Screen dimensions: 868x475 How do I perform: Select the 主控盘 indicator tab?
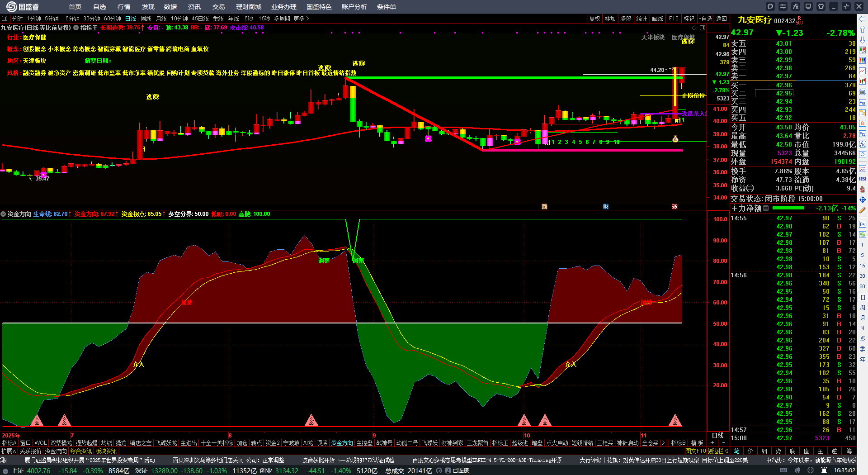364,443
